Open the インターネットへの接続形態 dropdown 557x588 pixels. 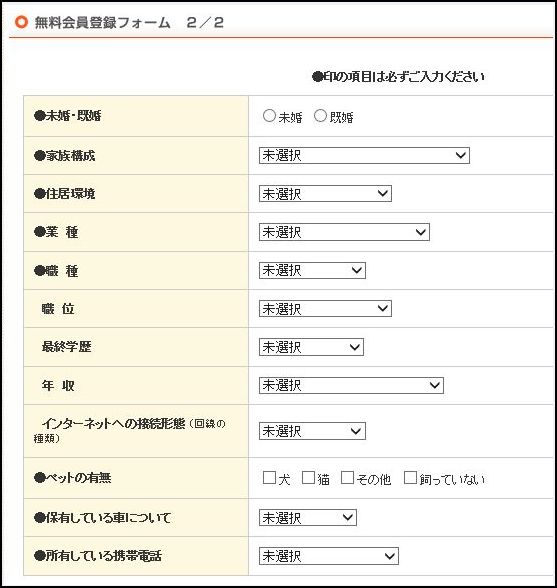312,431
